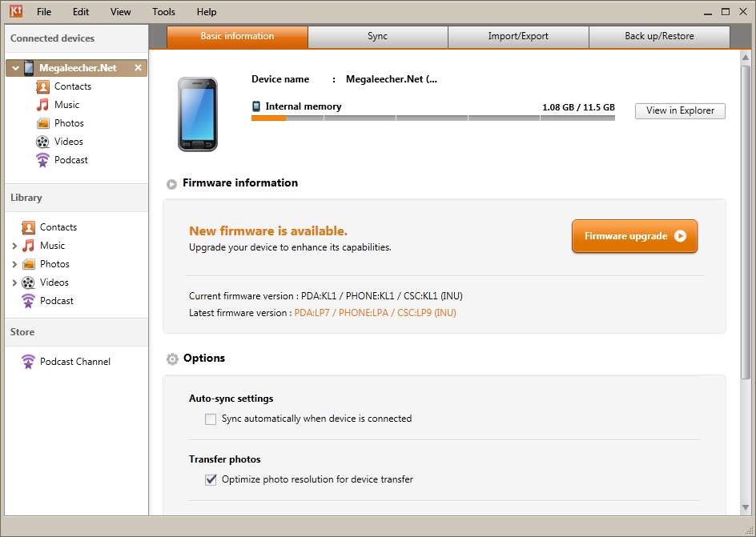Minimize the Kies window
Viewport: 756px width, 537px height.
pyautogui.click(x=708, y=13)
